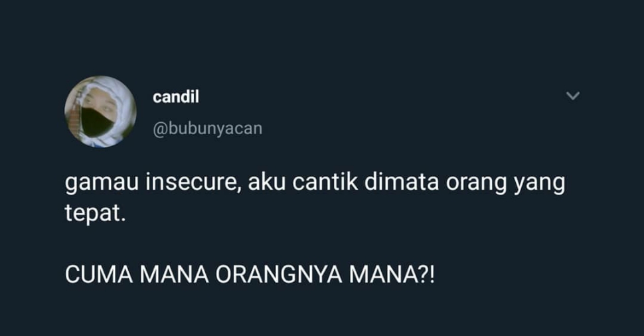Click the display name candil
The height and width of the screenshot is (336, 644).
pyautogui.click(x=176, y=97)
